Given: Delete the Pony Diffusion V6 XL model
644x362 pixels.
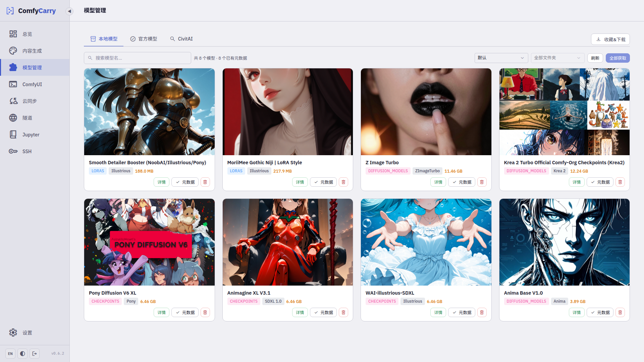Looking at the screenshot, I should click(x=205, y=312).
